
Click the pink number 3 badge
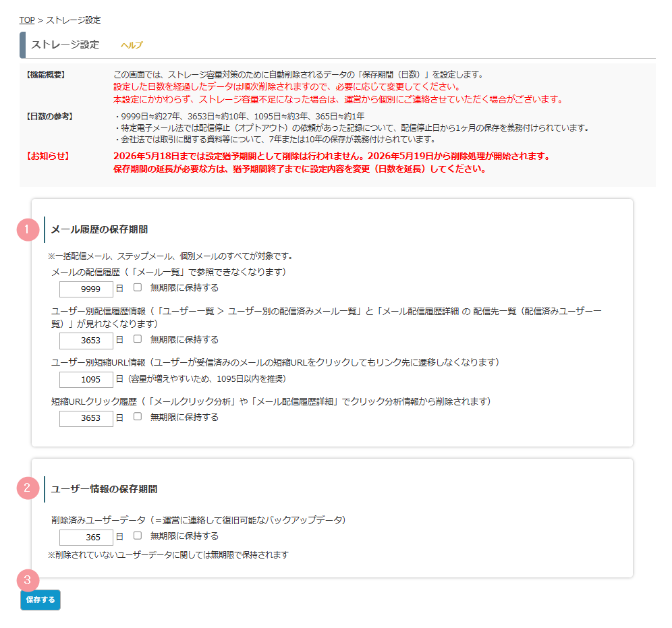pyautogui.click(x=28, y=580)
